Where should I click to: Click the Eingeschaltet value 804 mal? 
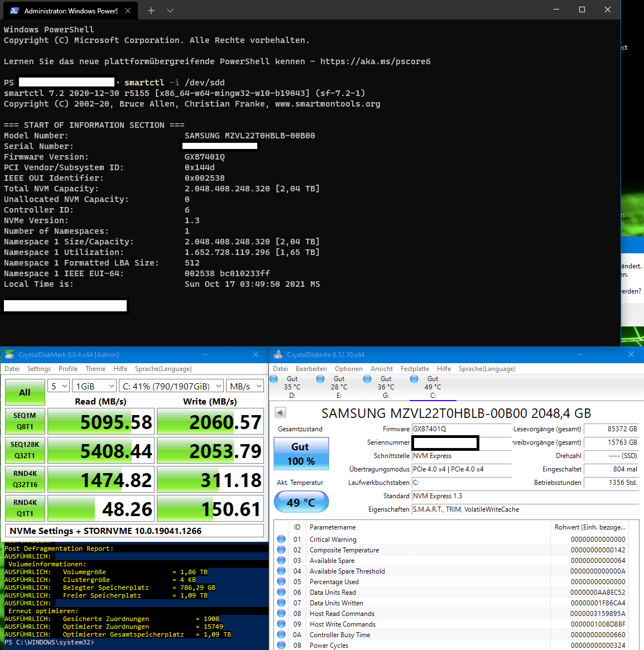tap(611, 469)
